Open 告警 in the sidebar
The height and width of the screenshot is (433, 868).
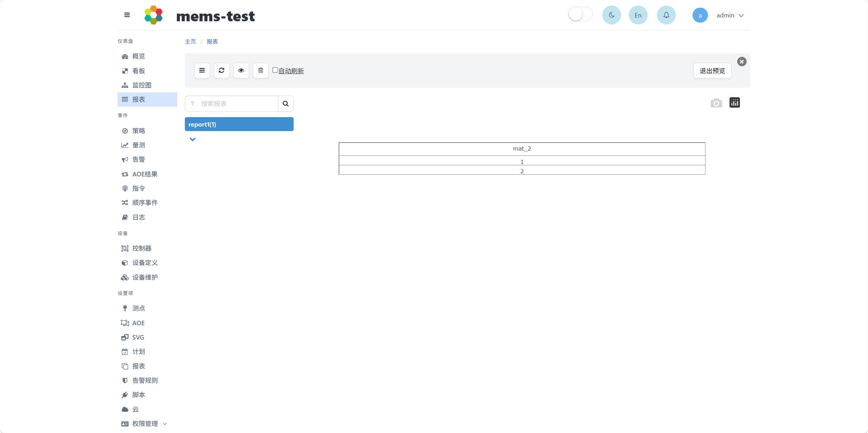coord(147,159)
